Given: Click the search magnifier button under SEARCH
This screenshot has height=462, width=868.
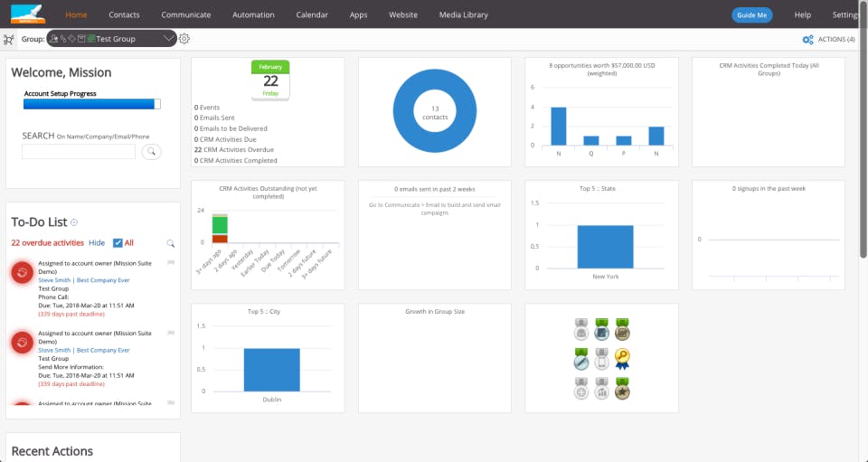Looking at the screenshot, I should [x=151, y=152].
